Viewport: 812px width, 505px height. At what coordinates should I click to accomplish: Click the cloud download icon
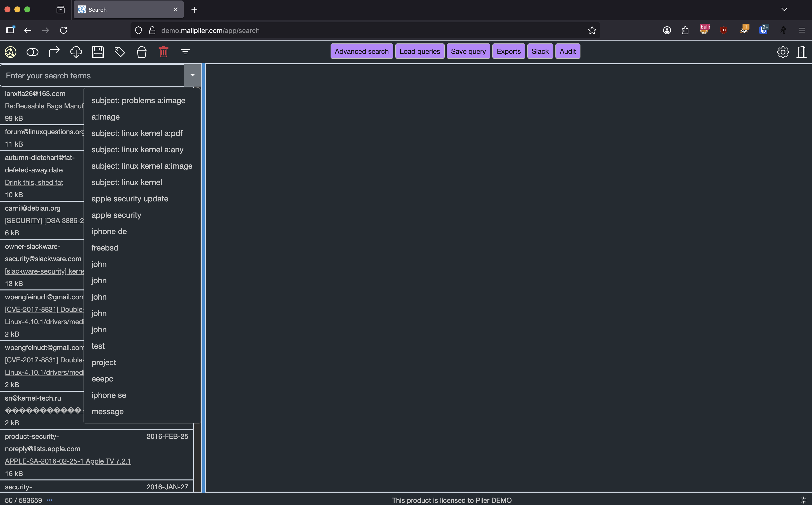point(76,52)
